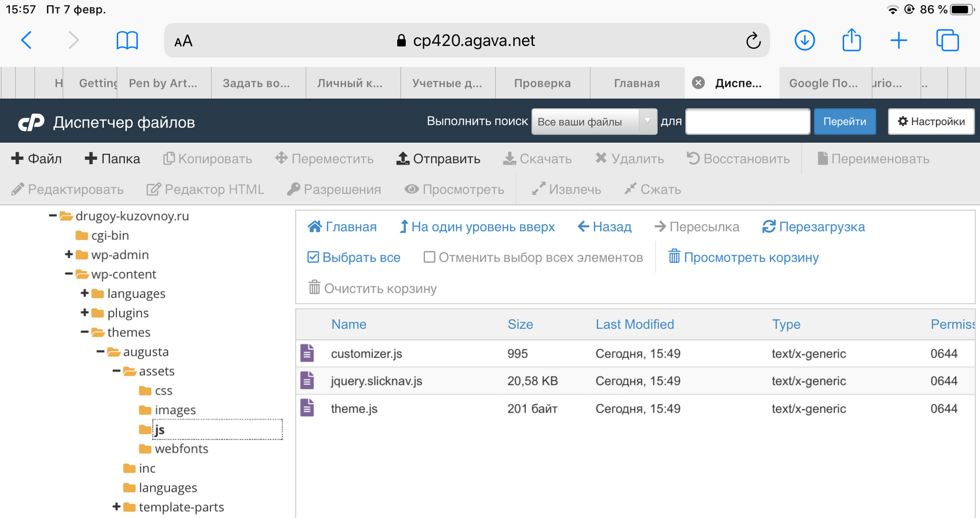Viewport: 980px width, 518px height.
Task: Open Safari downloads icon
Action: [x=805, y=40]
